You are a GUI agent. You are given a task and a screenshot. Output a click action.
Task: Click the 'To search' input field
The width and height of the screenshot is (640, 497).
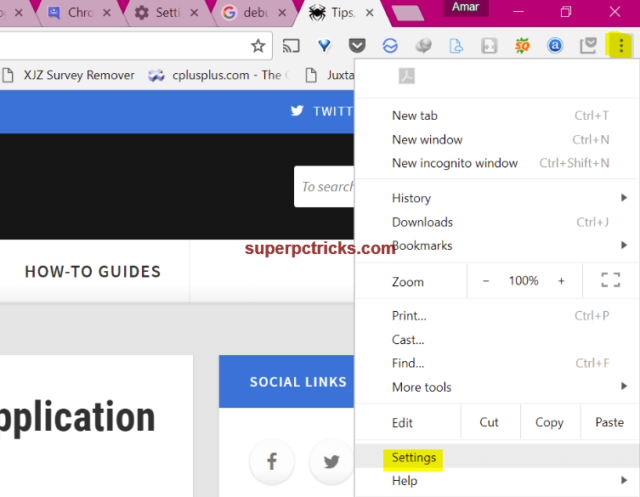pyautogui.click(x=324, y=186)
